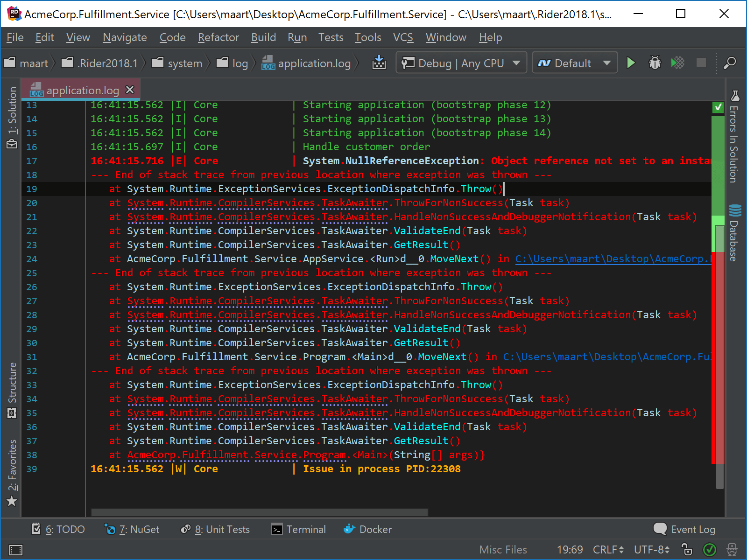This screenshot has height=560, width=747.
Task: Open the Structure tool window
Action: pos(12,391)
